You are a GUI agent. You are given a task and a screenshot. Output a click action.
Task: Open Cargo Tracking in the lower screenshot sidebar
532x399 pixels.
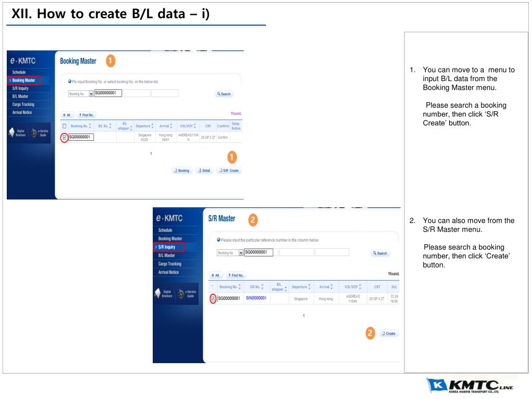click(x=170, y=263)
